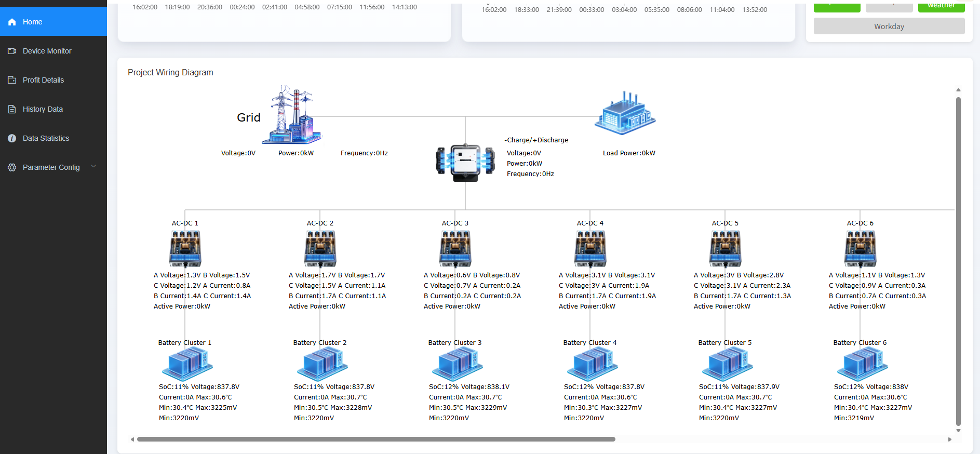Open the AC-DC 6 converter icon
This screenshot has width=980, height=454.
(861, 248)
